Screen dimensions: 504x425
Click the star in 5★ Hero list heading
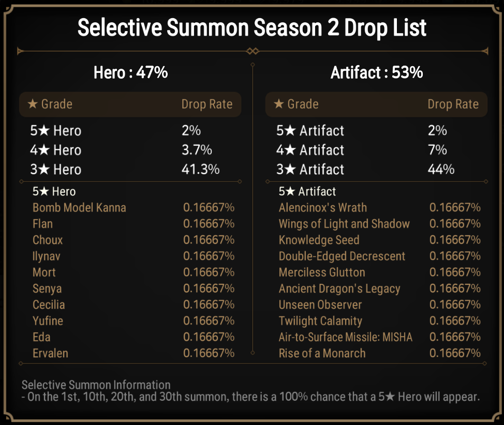point(44,191)
